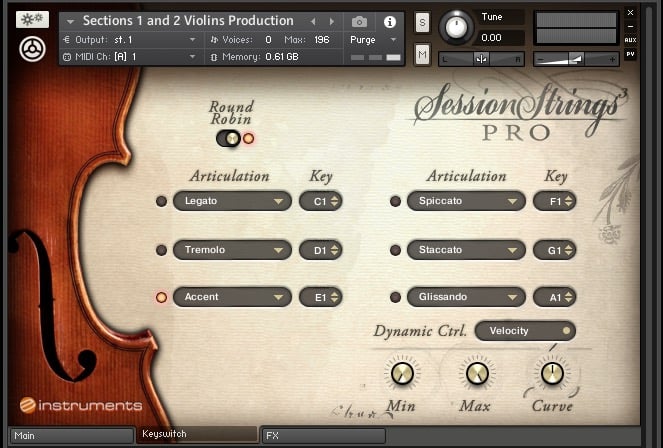663x448 pixels.
Task: Open the info icon
Action: pos(389,22)
